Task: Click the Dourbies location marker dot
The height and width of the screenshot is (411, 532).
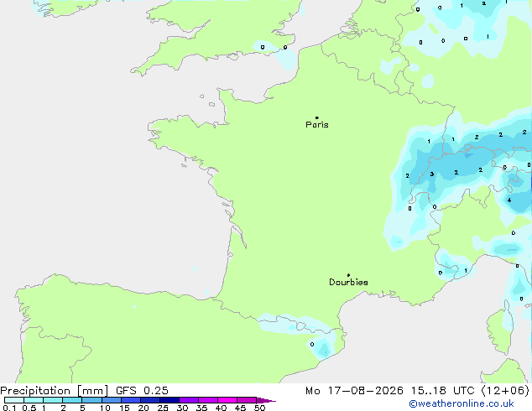Action: click(x=348, y=275)
